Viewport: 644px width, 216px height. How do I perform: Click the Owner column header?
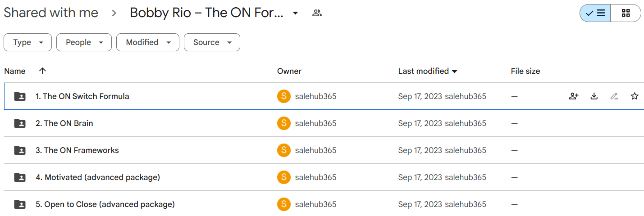(x=289, y=71)
